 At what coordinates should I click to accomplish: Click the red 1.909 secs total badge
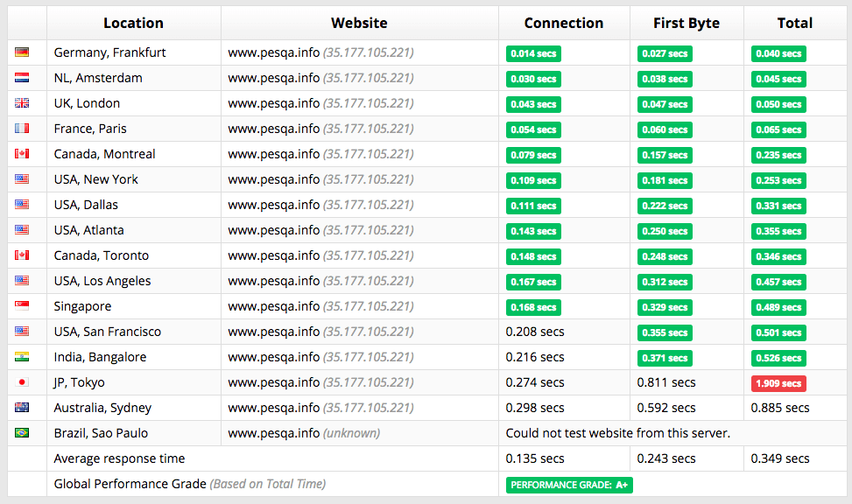pos(778,383)
